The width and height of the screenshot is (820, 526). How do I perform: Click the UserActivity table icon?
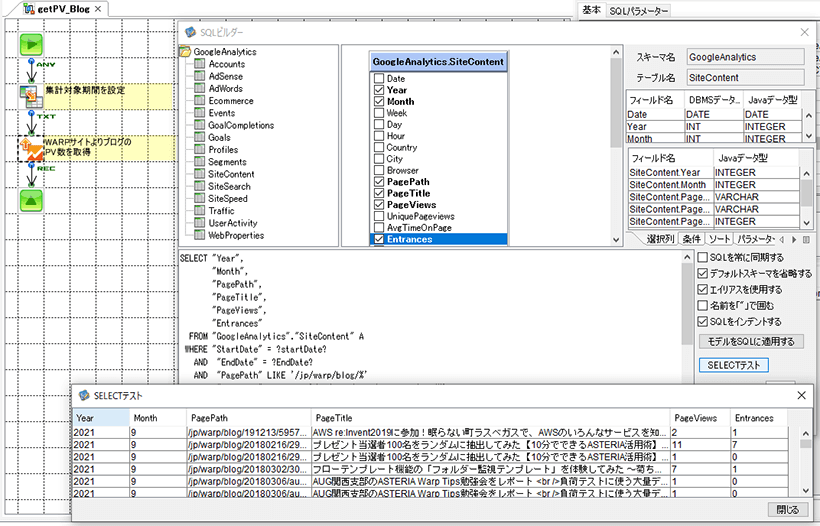point(200,223)
